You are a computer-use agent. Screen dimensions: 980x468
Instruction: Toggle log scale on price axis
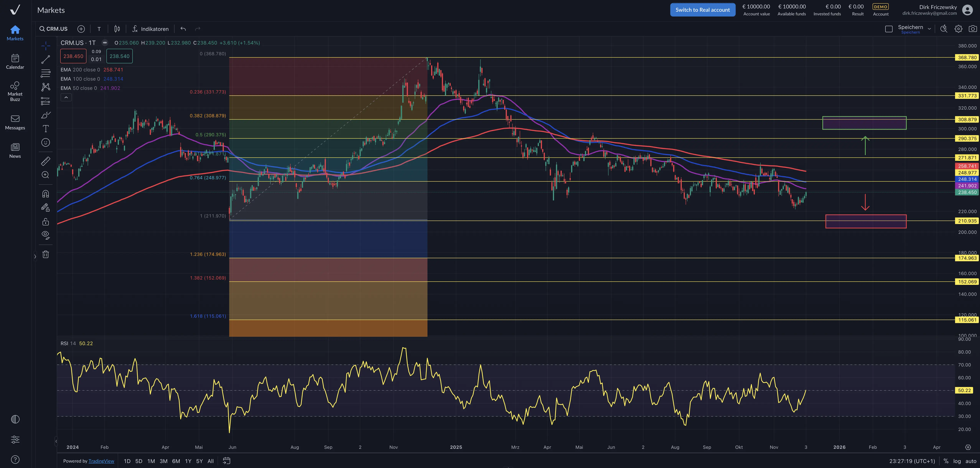click(x=957, y=461)
